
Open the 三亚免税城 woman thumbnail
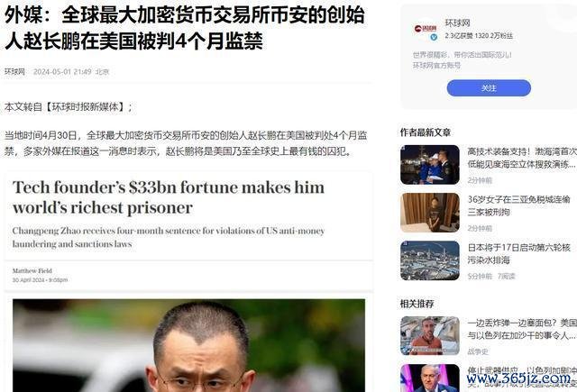430,213
